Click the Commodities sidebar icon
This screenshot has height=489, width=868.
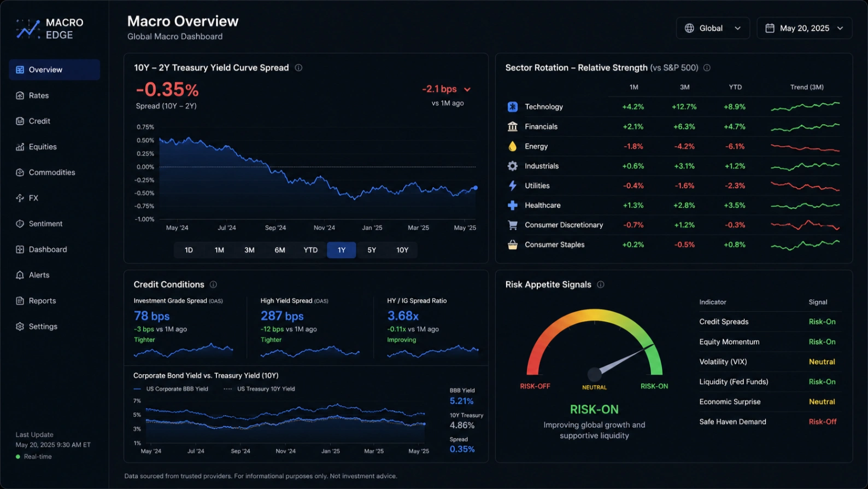pyautogui.click(x=20, y=173)
